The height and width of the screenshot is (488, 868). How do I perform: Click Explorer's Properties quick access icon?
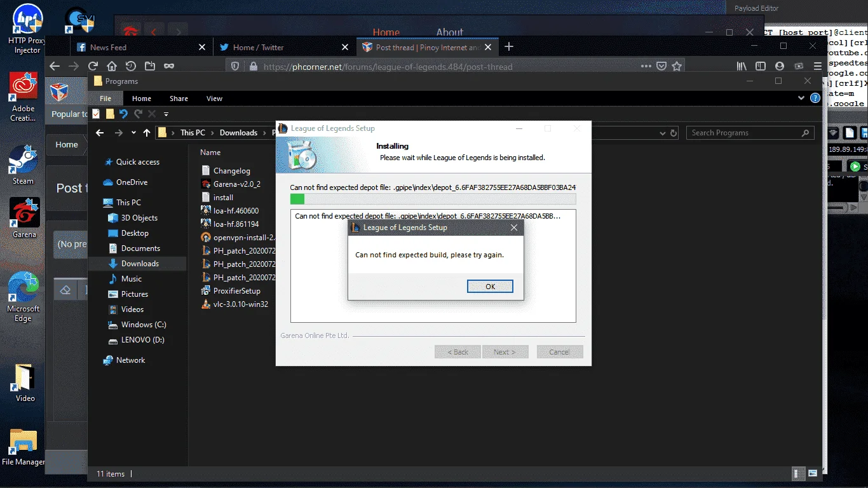tap(96, 114)
